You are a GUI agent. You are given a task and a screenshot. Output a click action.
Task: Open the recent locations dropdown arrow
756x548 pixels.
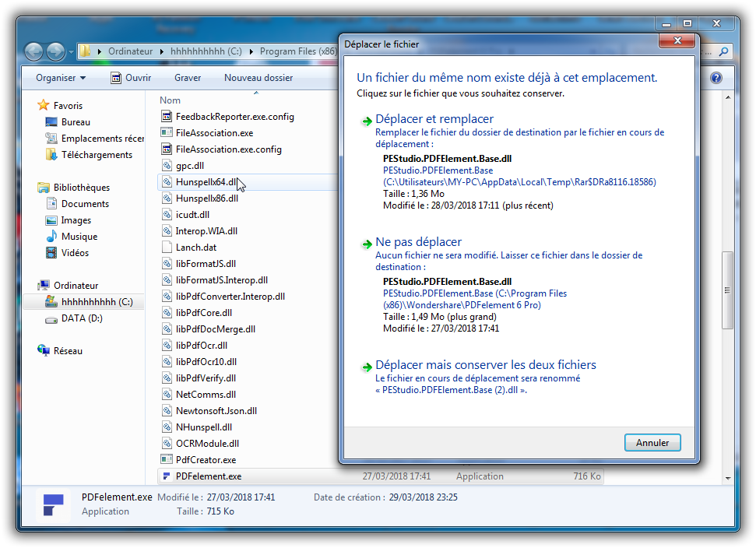pos(71,51)
